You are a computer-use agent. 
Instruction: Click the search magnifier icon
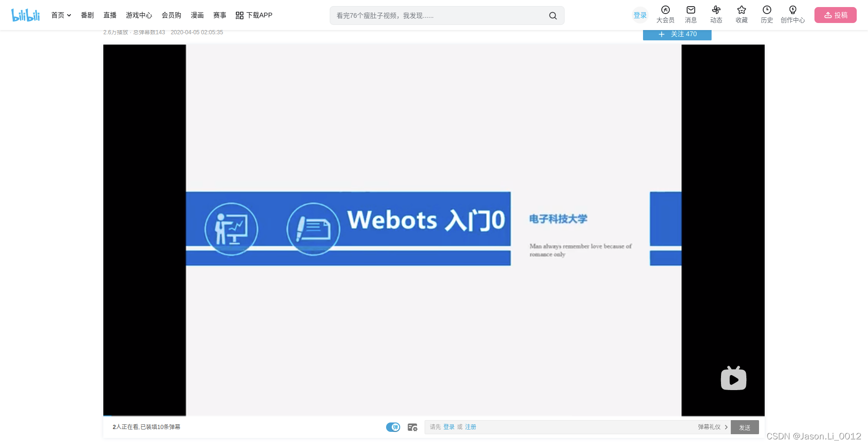click(553, 15)
